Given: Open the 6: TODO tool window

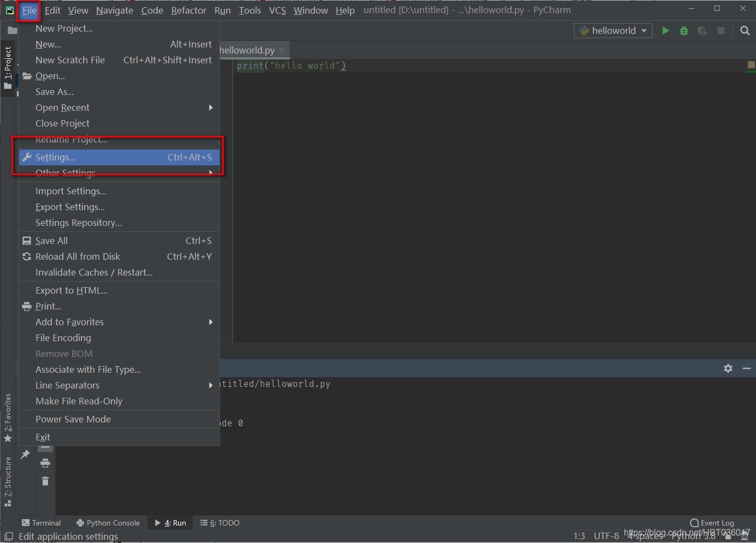Looking at the screenshot, I should [x=220, y=523].
